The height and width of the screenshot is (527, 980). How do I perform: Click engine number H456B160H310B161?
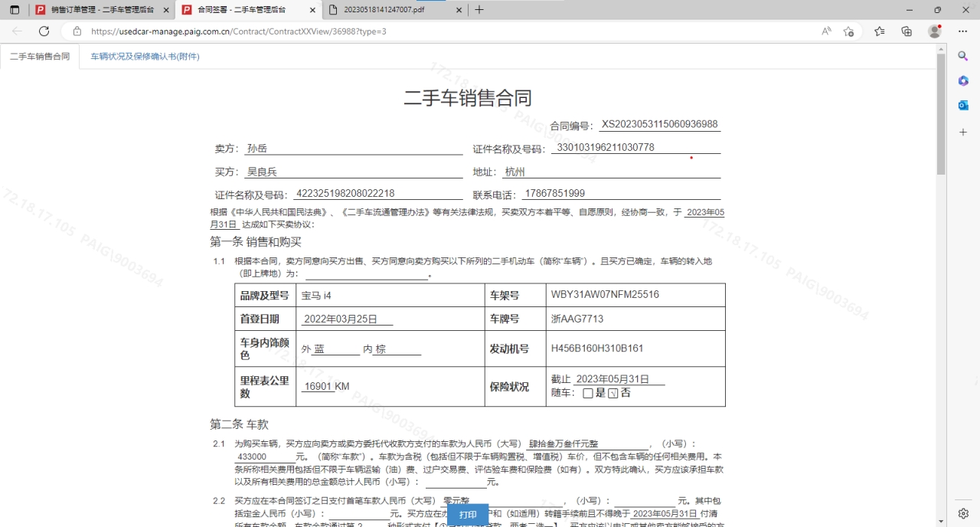click(x=597, y=349)
